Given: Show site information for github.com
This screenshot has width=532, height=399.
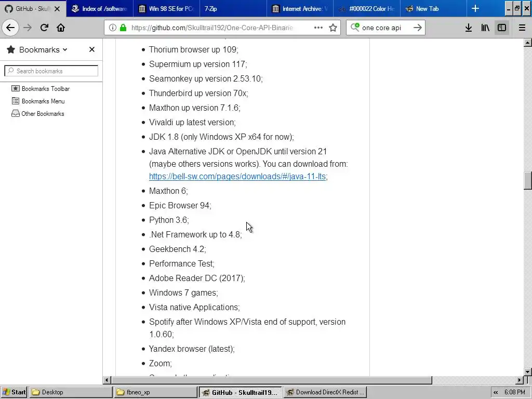Looking at the screenshot, I should point(113,28).
